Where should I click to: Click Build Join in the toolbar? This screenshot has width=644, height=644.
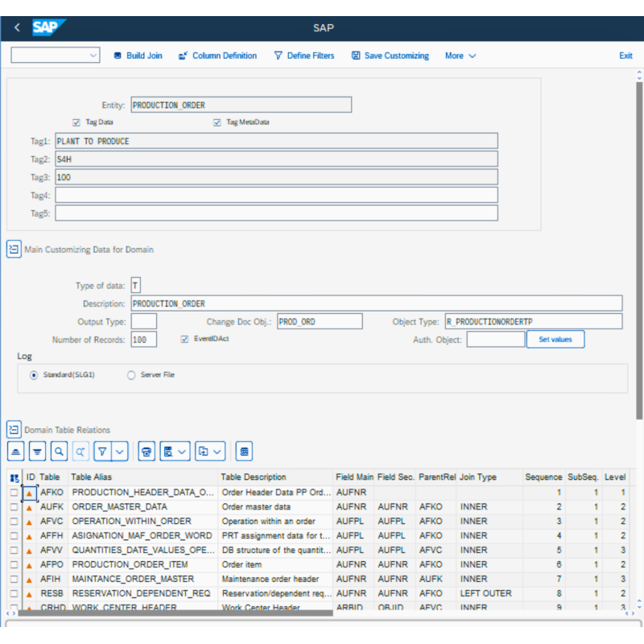(138, 56)
